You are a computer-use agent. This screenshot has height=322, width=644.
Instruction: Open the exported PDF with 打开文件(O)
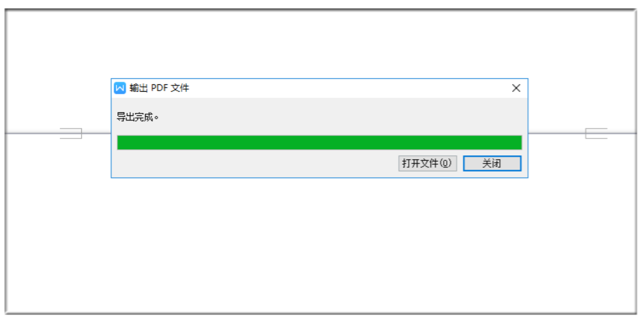click(x=427, y=163)
